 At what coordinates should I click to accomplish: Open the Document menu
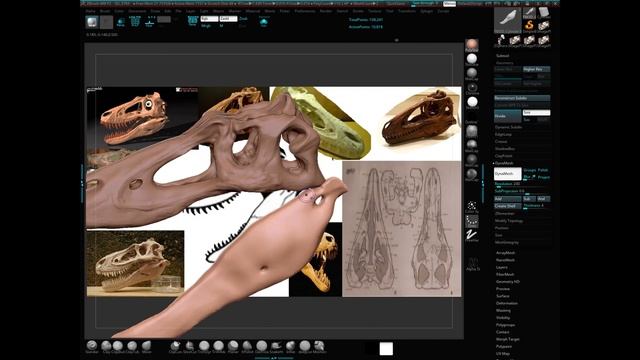coord(137,11)
